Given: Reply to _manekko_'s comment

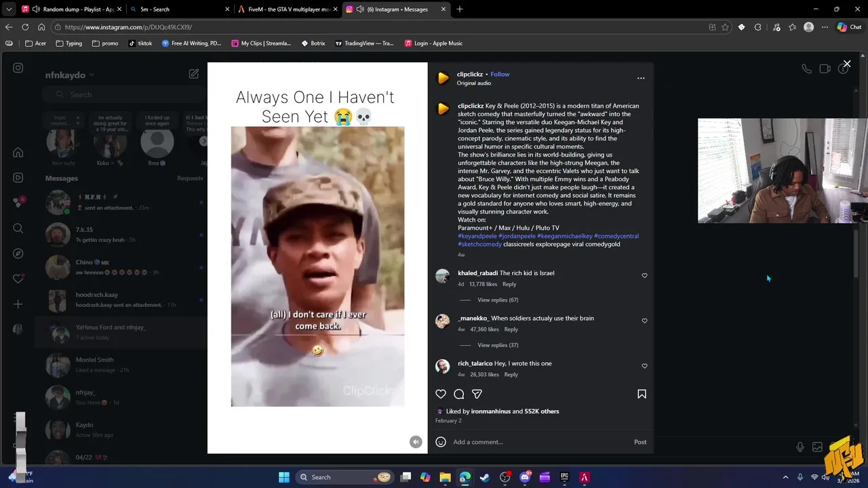Looking at the screenshot, I should [511, 329].
